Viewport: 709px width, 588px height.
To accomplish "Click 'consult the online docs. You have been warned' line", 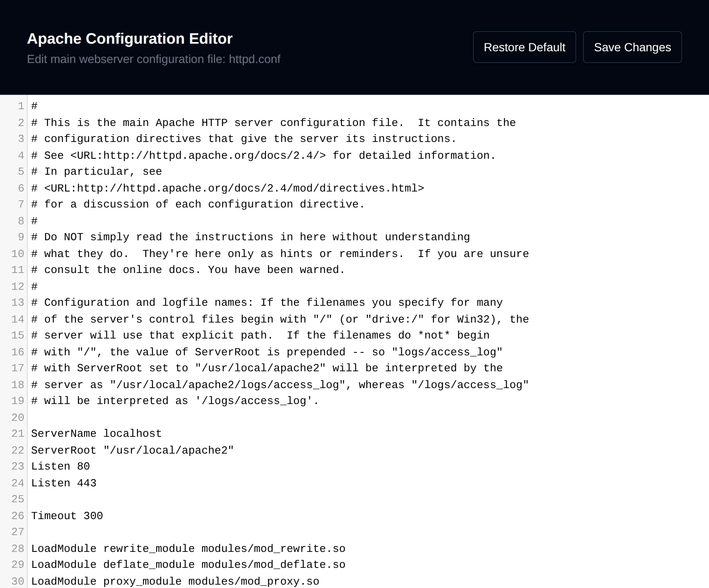I will point(188,270).
